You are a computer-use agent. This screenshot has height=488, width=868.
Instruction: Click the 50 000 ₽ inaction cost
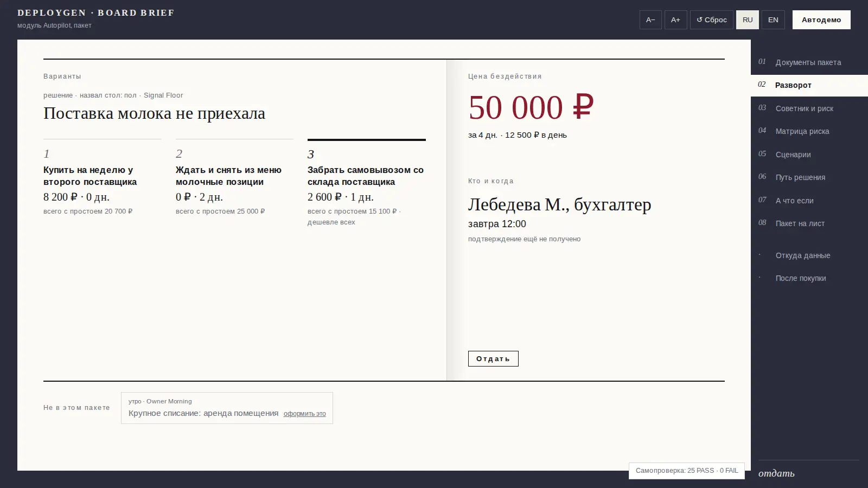click(531, 107)
